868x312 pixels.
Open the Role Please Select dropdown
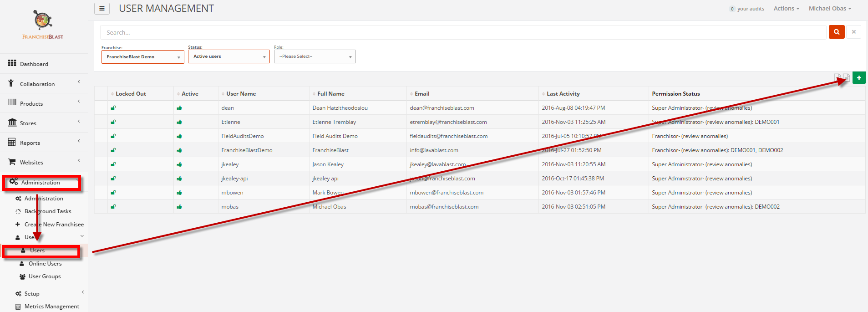(315, 56)
